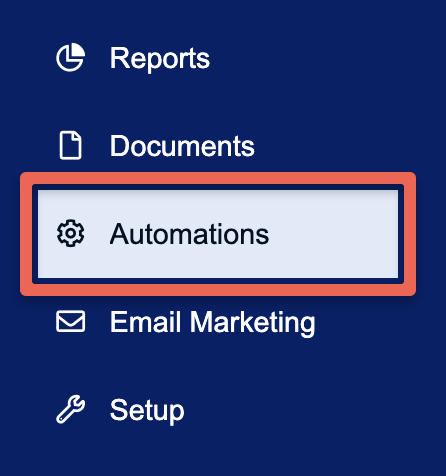Screen dimensions: 446x476
Task: Choose the Email Marketing text label
Action: 213,323
